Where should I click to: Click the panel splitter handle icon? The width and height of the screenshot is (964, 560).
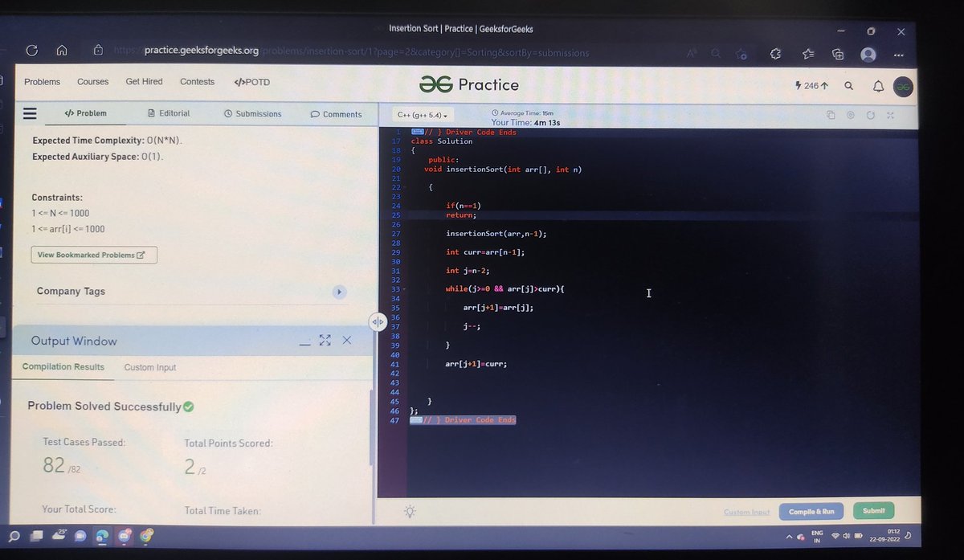tap(378, 321)
